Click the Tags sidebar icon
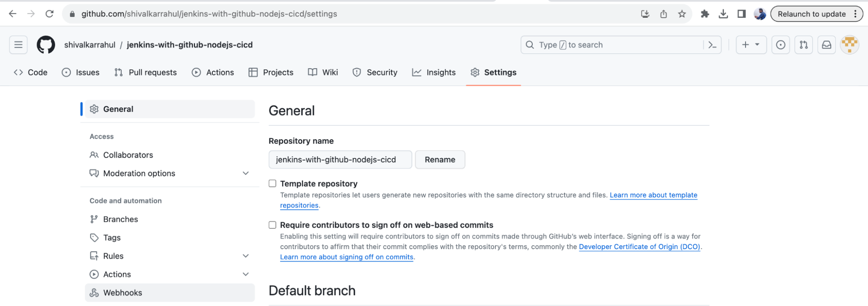This screenshot has width=868, height=306. click(x=94, y=237)
